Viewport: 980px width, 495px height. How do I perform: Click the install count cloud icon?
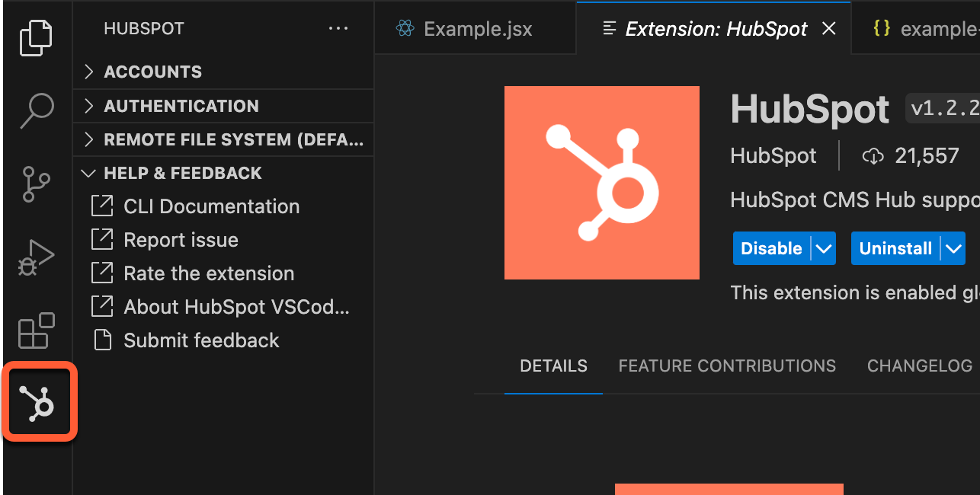point(873,156)
